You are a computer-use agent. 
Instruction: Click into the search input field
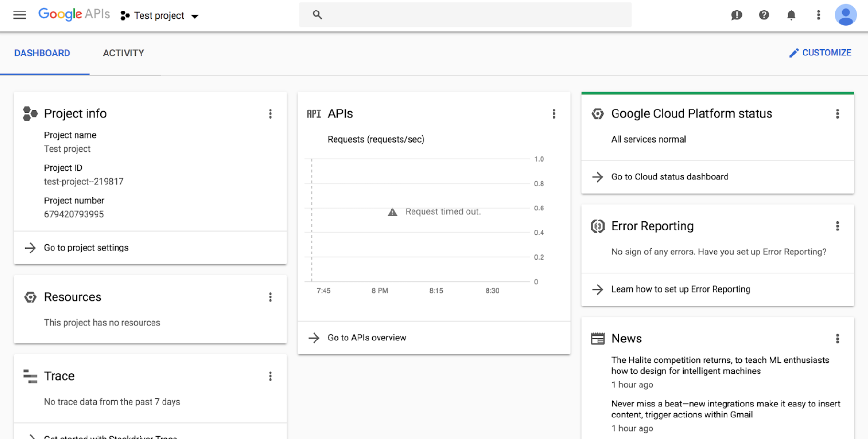pyautogui.click(x=473, y=15)
